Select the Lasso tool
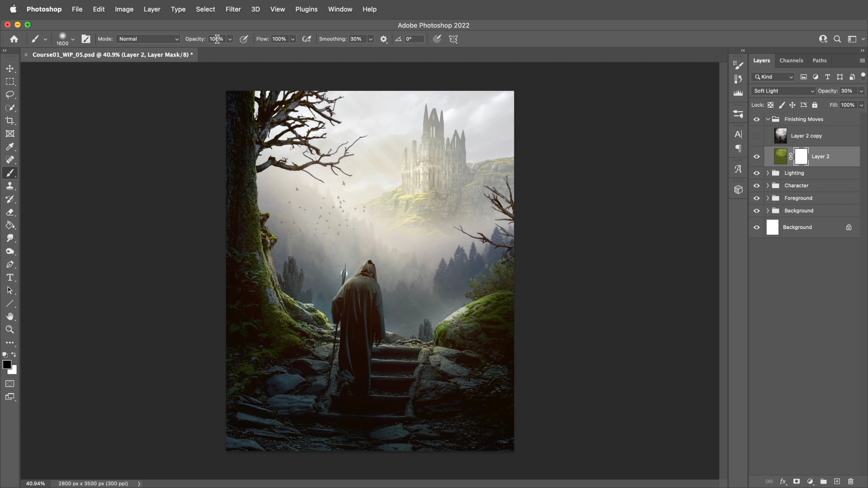The height and width of the screenshot is (488, 868). [10, 95]
